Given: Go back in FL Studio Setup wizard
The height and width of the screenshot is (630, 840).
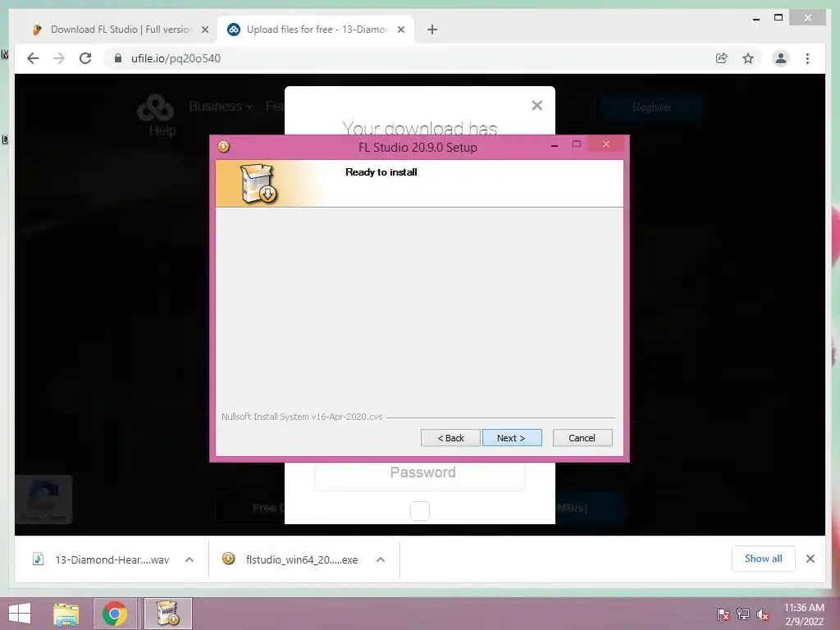Looking at the screenshot, I should pos(450,438).
